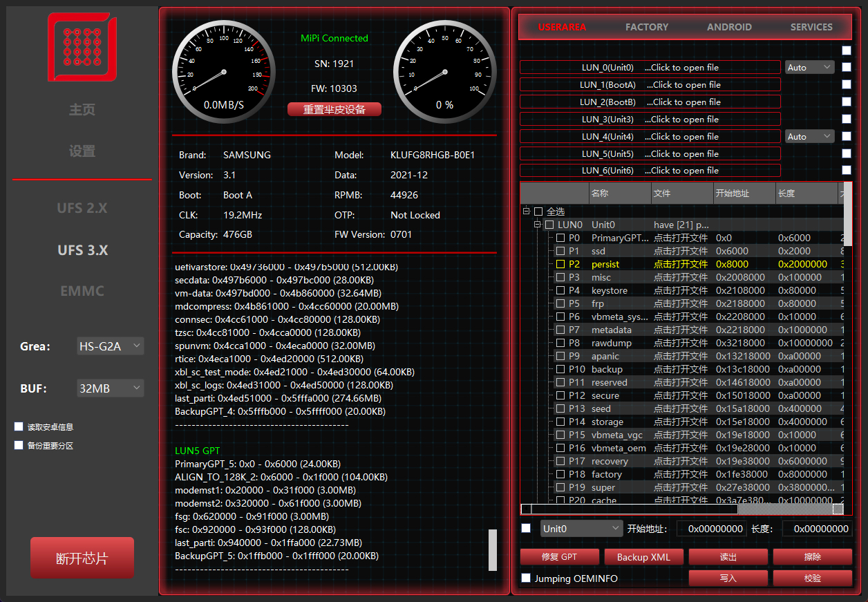Image resolution: width=868 pixels, height=602 pixels.
Task: Tick the checkbox for LUN_1(BootA) row
Action: [x=847, y=84]
